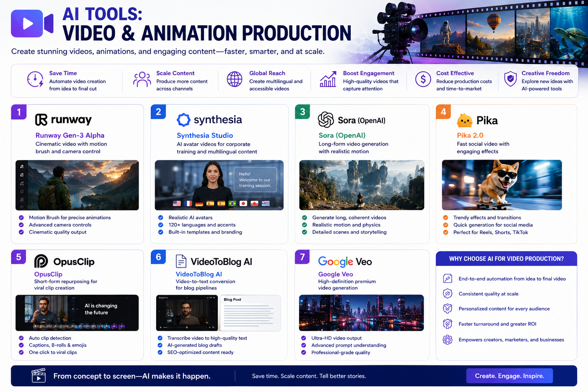Click 'Save time. Scale content. Tell better stories.'
Image resolution: width=588 pixels, height=392 pixels.
point(309,376)
